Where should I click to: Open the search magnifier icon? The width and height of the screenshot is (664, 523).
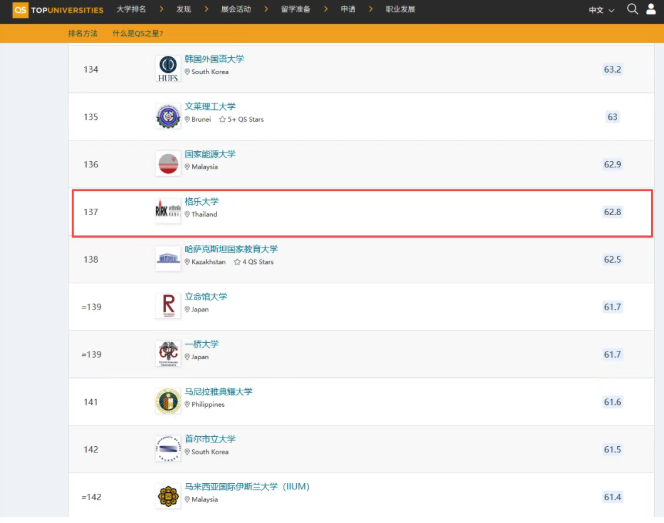pyautogui.click(x=632, y=9)
